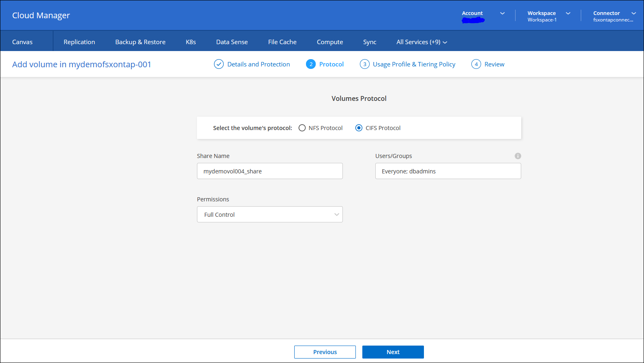644x363 pixels.
Task: Click the Details and Protection step label
Action: 259,64
